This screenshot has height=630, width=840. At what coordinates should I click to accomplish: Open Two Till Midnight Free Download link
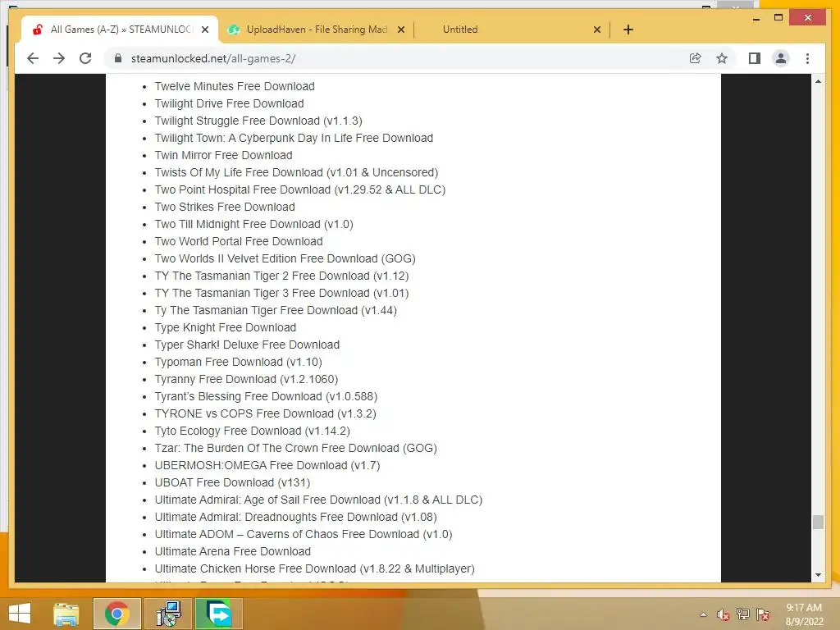pyautogui.click(x=254, y=224)
